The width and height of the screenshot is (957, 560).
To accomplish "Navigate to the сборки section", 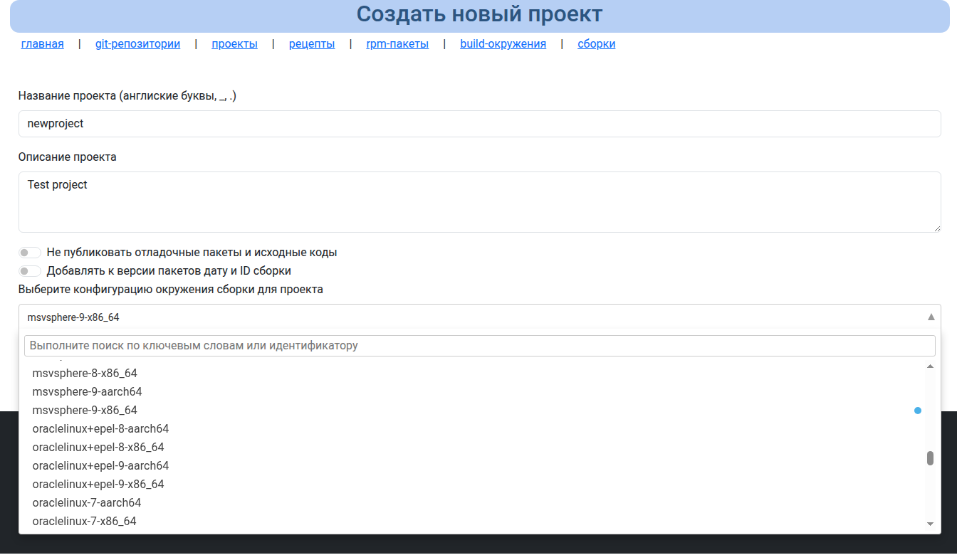I will (x=596, y=43).
